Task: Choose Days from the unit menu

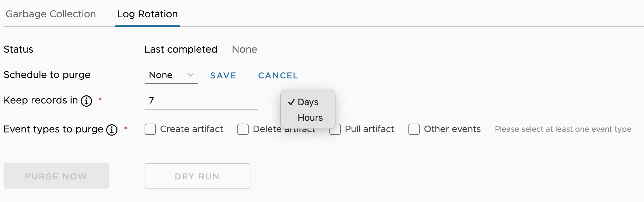Action: [308, 102]
